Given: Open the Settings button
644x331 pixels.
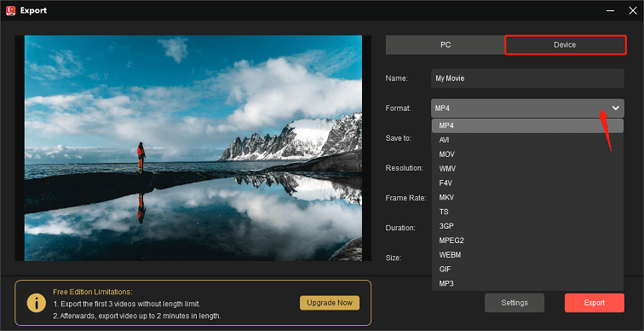Looking at the screenshot, I should pyautogui.click(x=515, y=303).
